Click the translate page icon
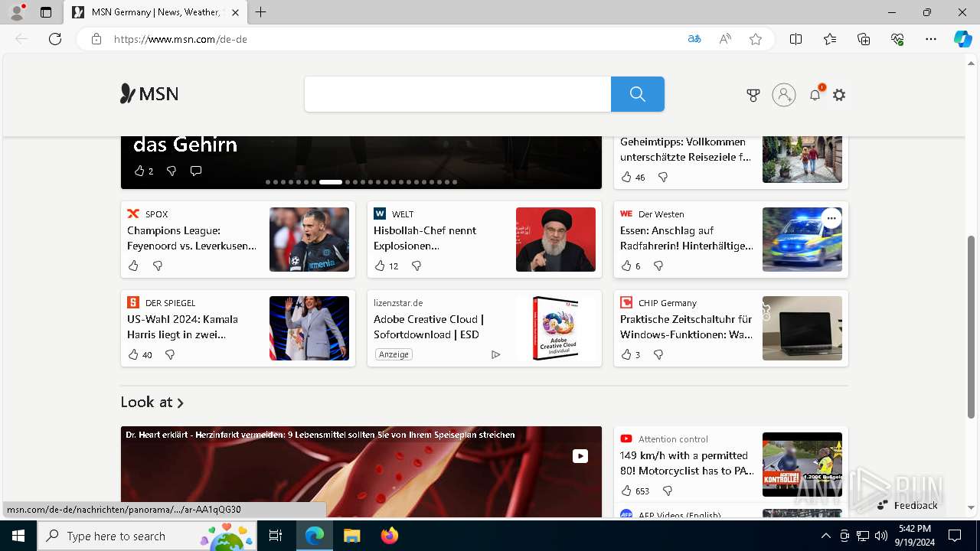Image resolution: width=980 pixels, height=551 pixels. 694,39
